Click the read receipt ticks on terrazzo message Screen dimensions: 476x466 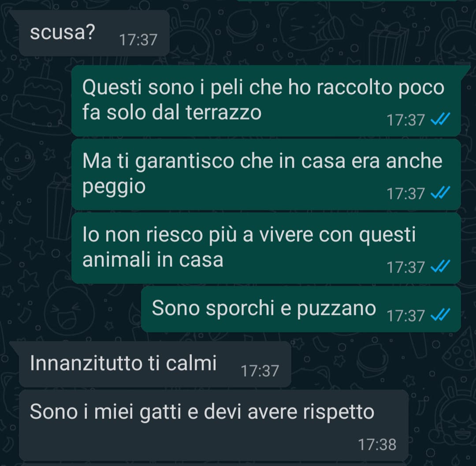(440, 119)
